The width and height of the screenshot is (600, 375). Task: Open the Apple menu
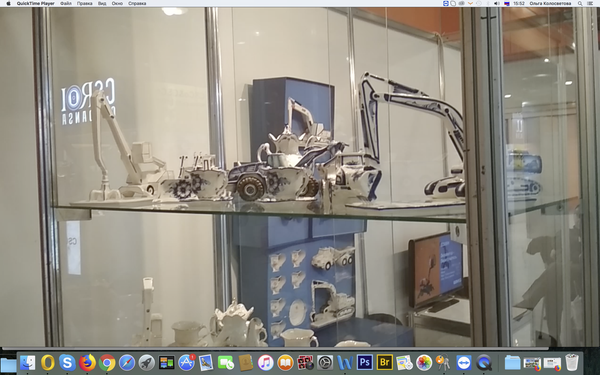click(x=8, y=3)
